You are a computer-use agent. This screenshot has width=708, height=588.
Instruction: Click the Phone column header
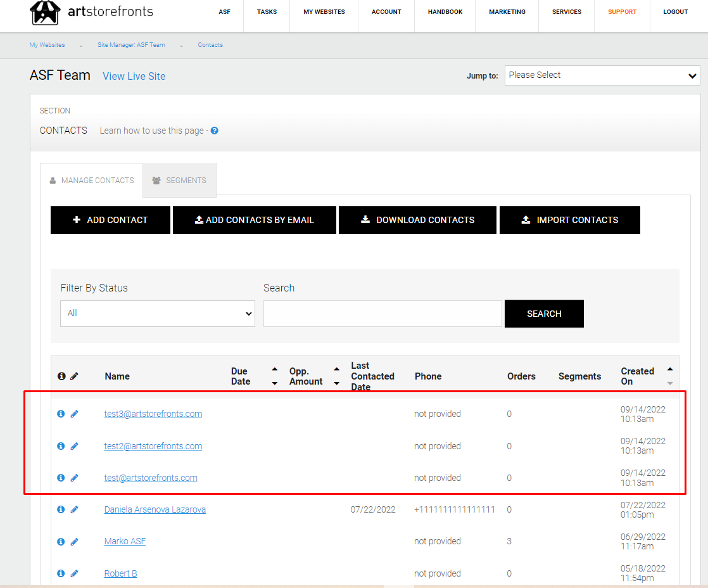[x=428, y=376]
